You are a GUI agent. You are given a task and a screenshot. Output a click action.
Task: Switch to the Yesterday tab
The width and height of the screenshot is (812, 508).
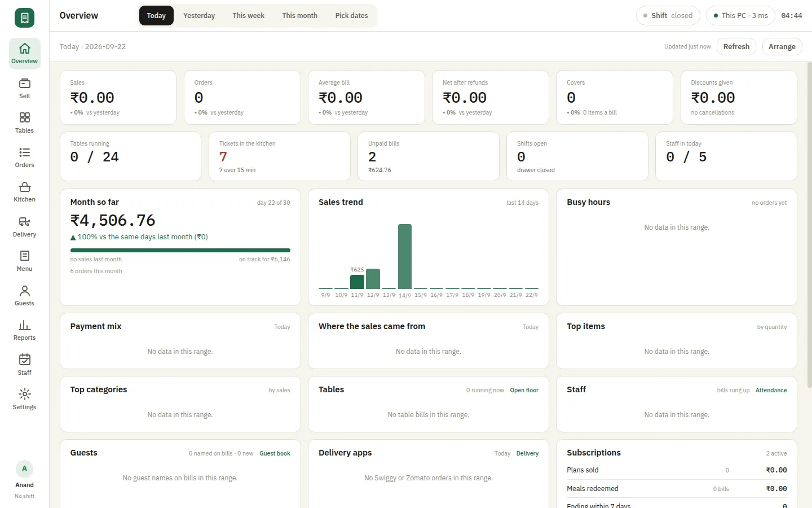pyautogui.click(x=199, y=16)
